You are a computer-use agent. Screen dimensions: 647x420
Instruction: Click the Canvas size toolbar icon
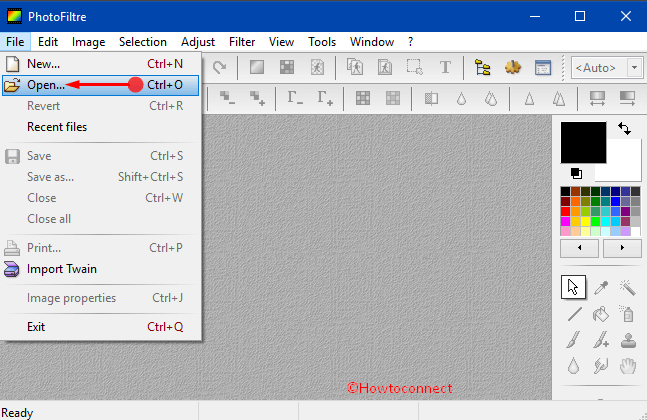pyautogui.click(x=385, y=67)
